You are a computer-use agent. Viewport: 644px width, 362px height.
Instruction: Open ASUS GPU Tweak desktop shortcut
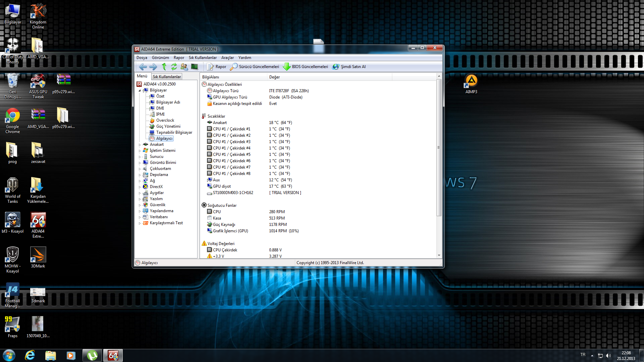coord(38,86)
